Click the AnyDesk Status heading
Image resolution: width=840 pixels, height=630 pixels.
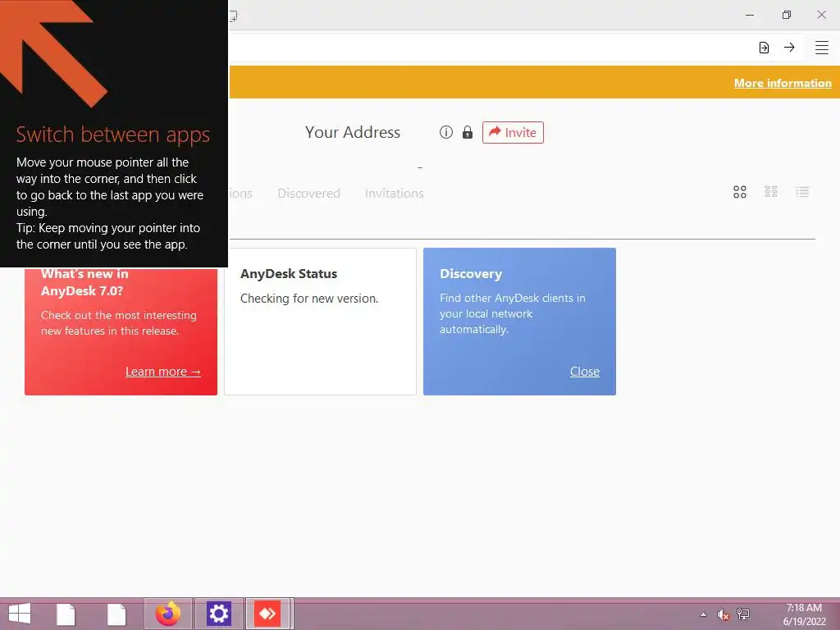(x=288, y=274)
